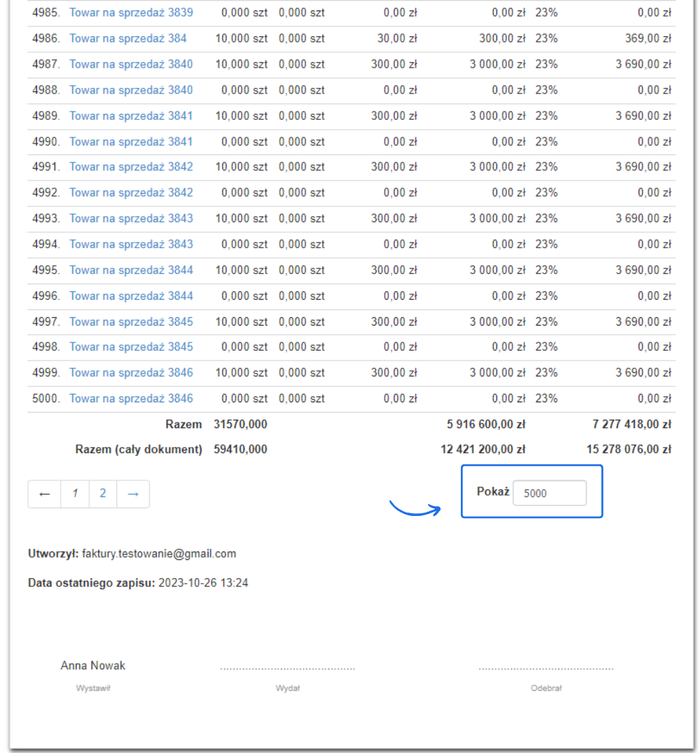The image size is (700, 753).
Task: Click the previous page arrow in pagination
Action: tap(45, 494)
